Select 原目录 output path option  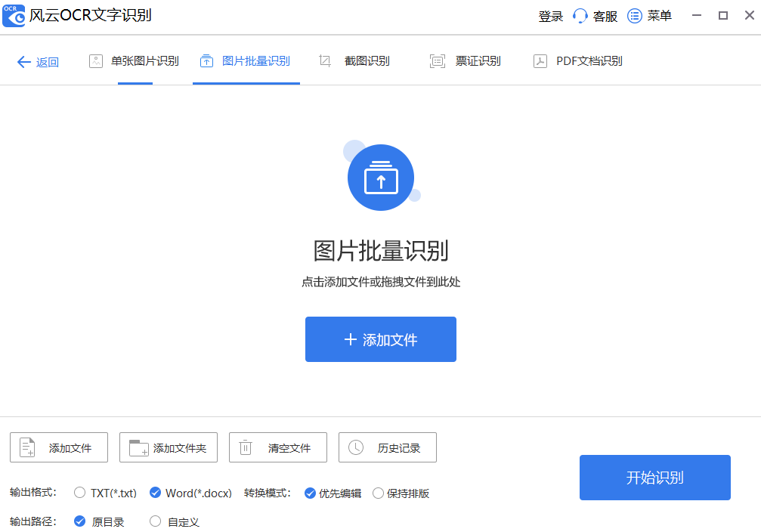pos(99,522)
